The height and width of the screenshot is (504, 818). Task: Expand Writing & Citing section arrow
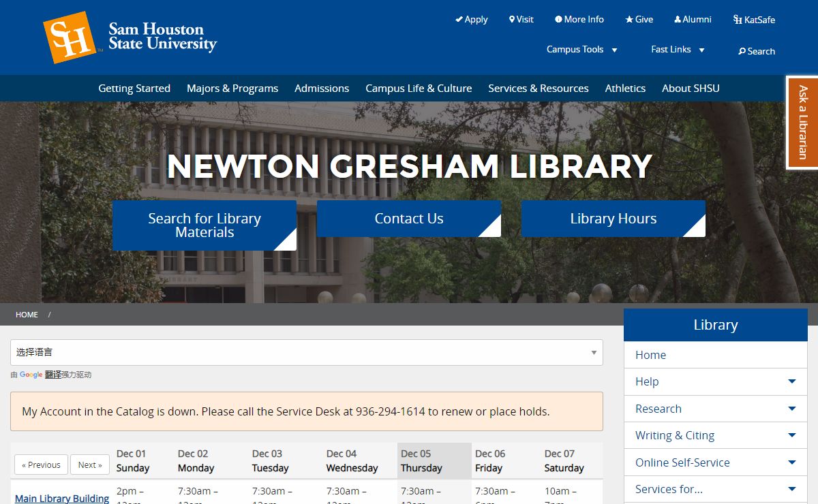point(792,435)
